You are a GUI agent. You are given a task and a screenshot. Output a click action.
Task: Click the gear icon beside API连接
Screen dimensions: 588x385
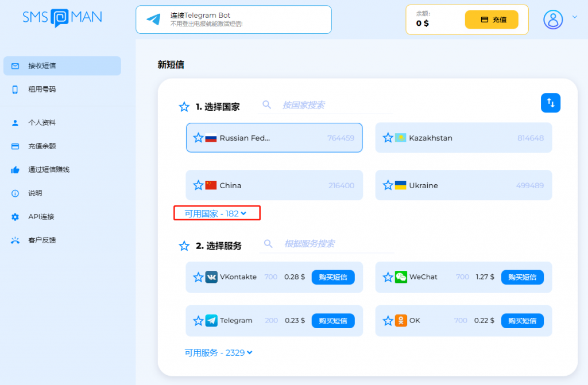point(15,217)
